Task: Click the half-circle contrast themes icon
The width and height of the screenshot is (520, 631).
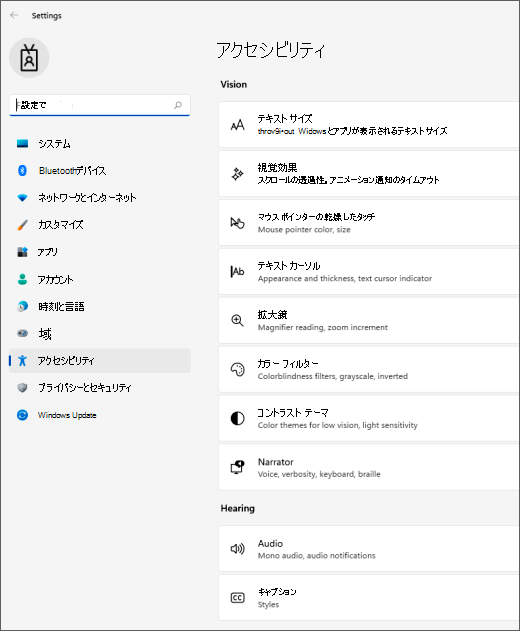Action: pyautogui.click(x=237, y=419)
